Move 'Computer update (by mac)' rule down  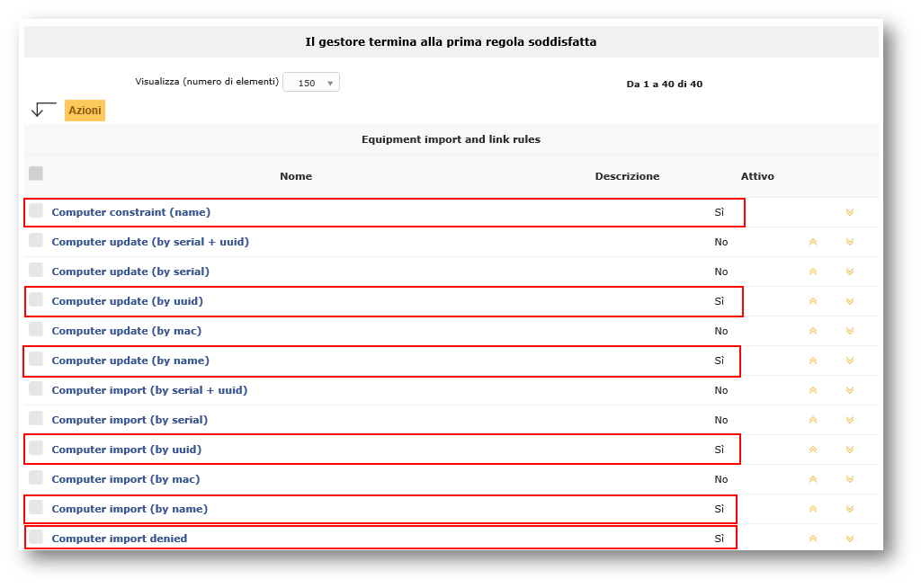pyautogui.click(x=849, y=331)
